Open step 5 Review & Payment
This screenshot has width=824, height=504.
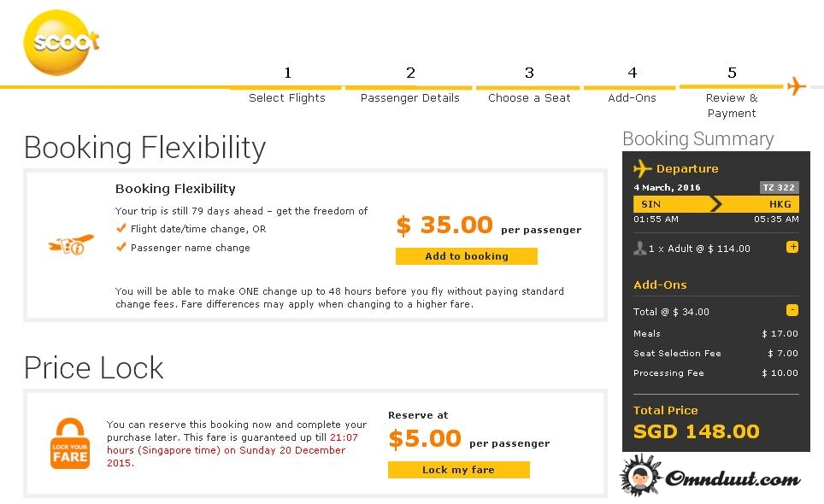tap(732, 104)
